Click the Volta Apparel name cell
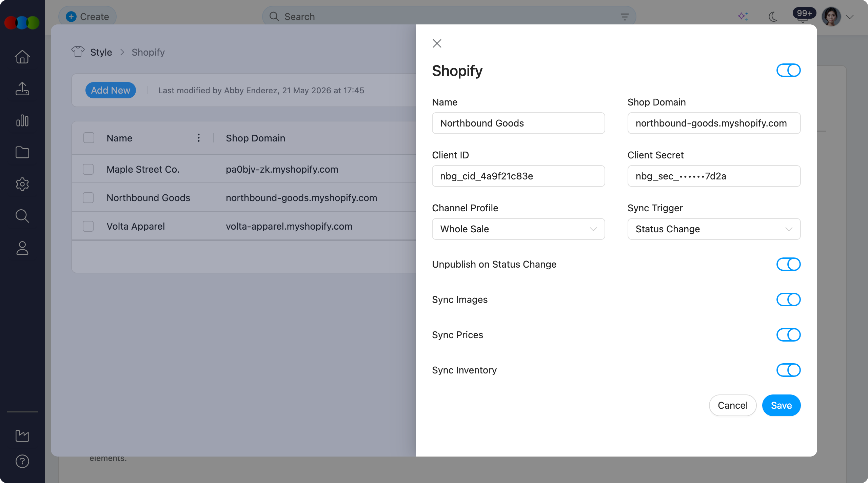 point(136,226)
